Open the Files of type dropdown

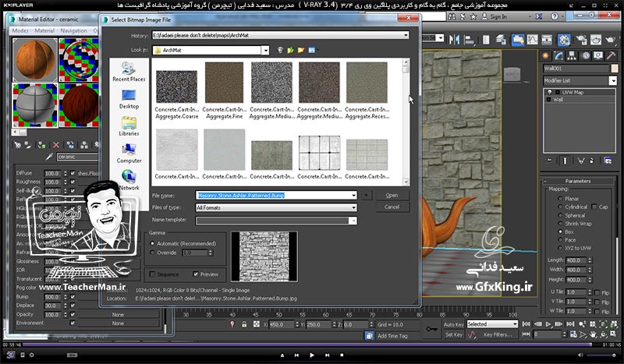353,207
